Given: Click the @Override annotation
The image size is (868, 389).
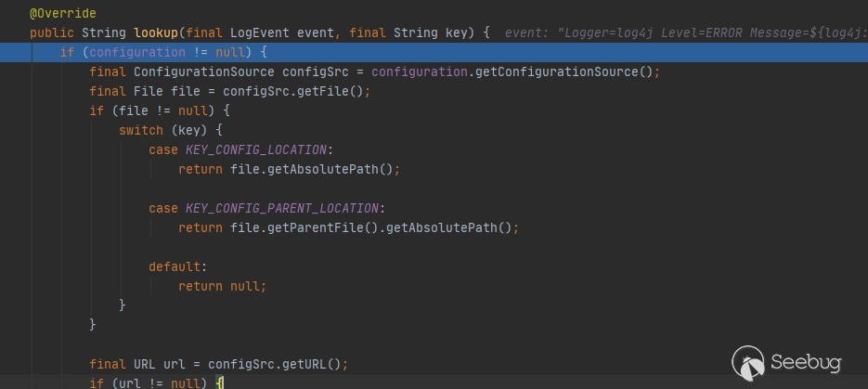Looking at the screenshot, I should [x=63, y=13].
